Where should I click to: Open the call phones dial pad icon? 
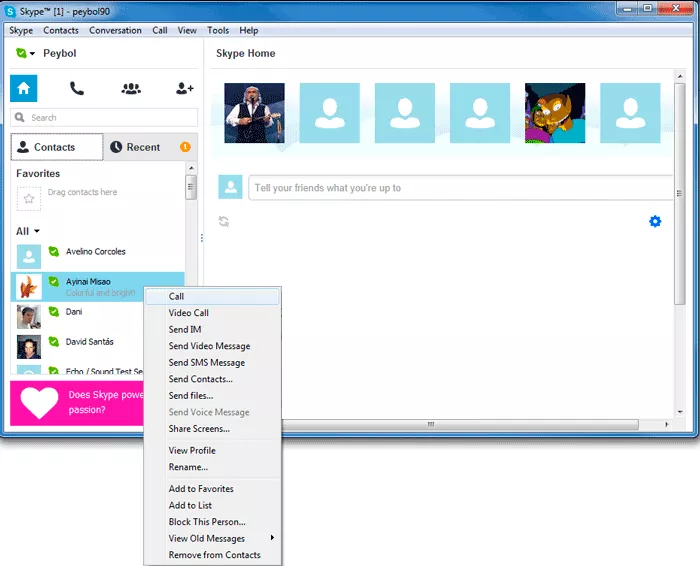click(x=77, y=88)
